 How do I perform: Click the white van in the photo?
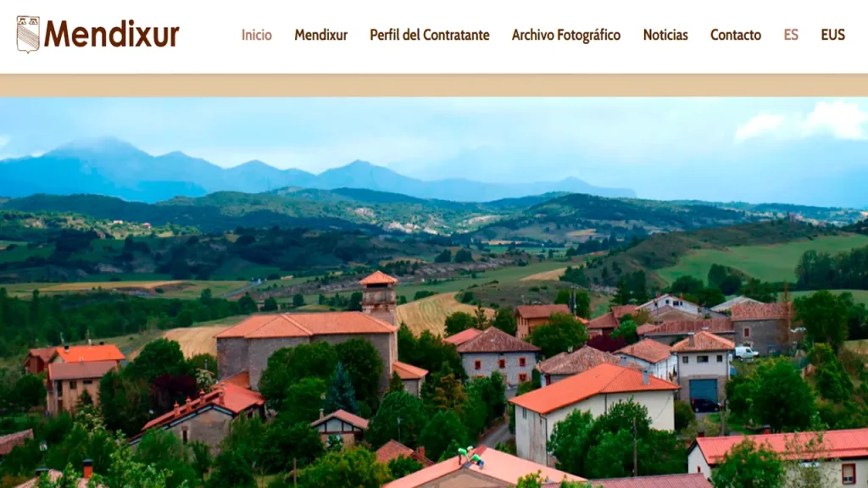coord(746,352)
